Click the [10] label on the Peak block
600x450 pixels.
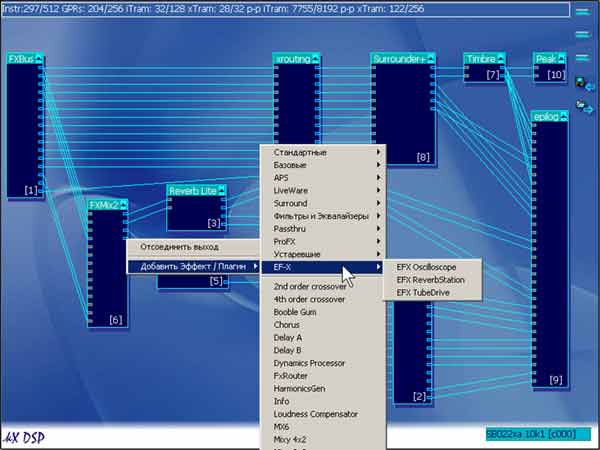(556, 75)
